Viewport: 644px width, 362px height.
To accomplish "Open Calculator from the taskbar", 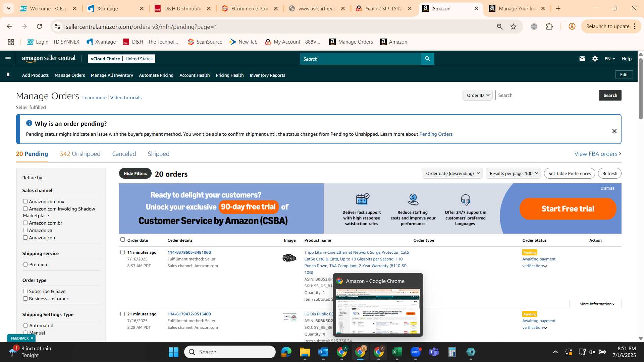I will (x=452, y=352).
